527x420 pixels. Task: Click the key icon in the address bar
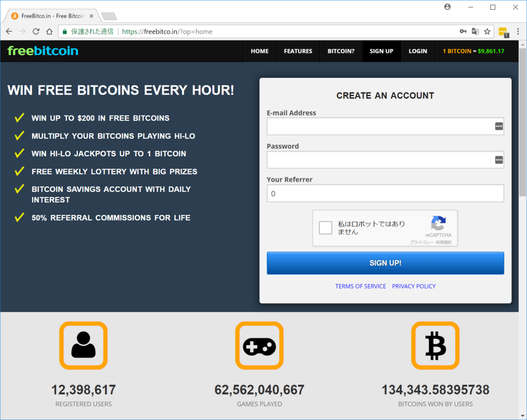(463, 31)
